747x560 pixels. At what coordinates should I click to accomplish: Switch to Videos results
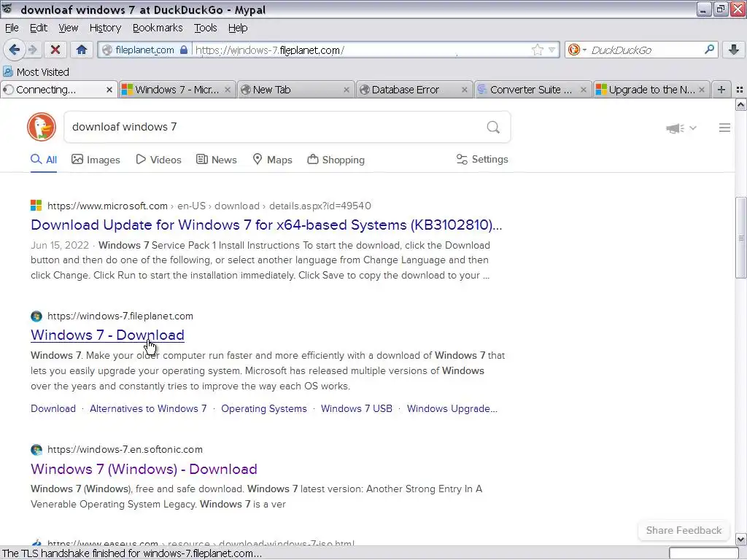point(158,160)
